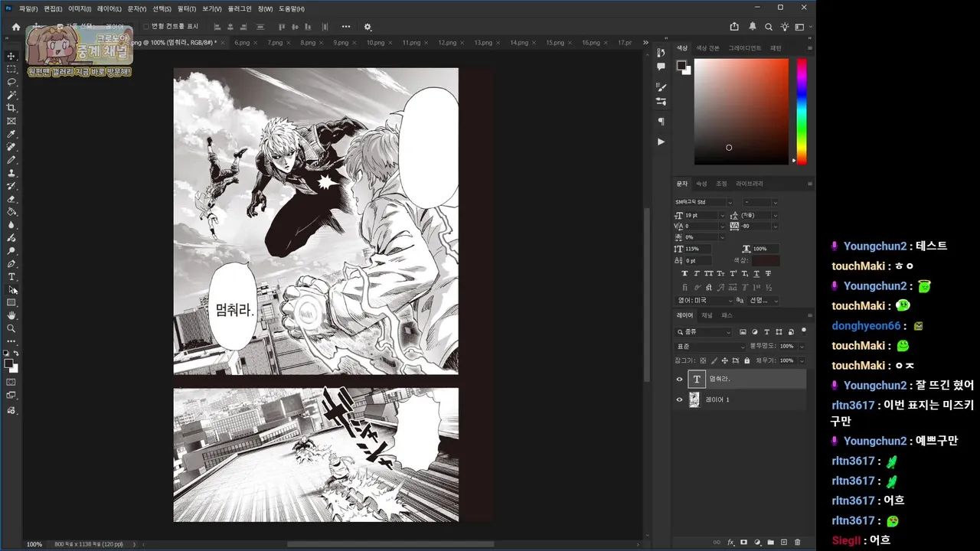The image size is (980, 551).
Task: Click the hue spectrum slider bar
Action: (x=802, y=111)
